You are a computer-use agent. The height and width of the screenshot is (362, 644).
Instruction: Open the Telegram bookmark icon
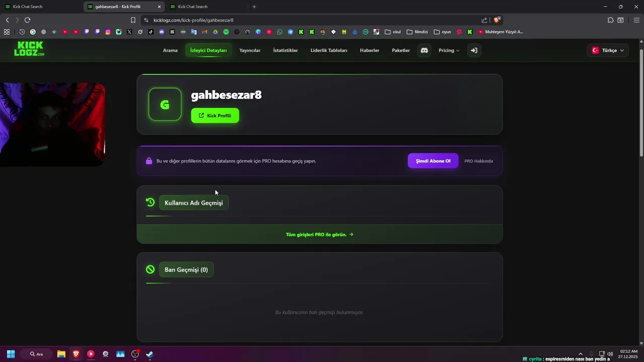[290, 32]
